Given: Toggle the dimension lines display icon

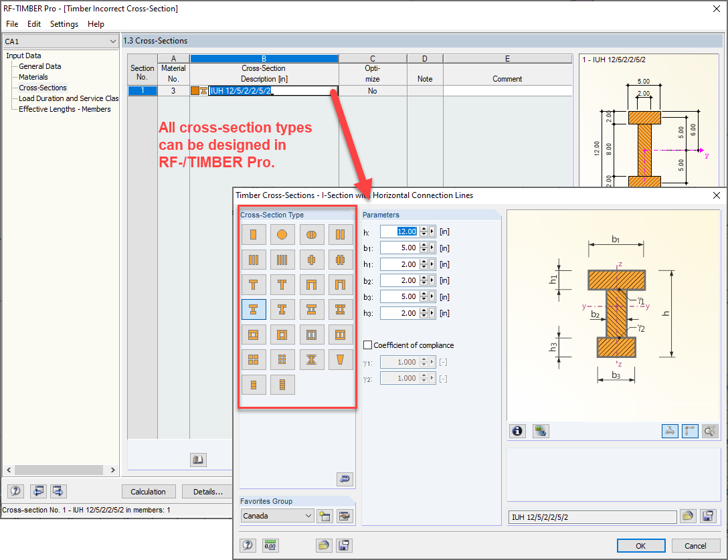Looking at the screenshot, I should [670, 431].
